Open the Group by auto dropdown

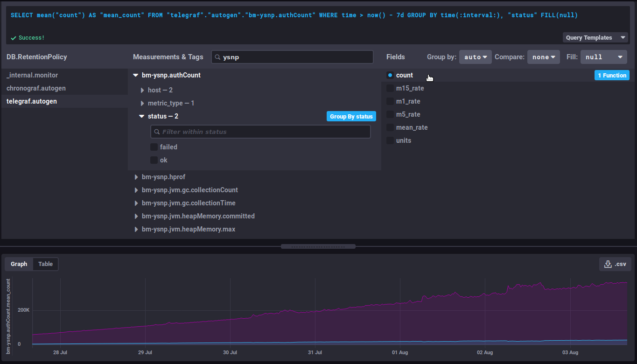pyautogui.click(x=475, y=57)
